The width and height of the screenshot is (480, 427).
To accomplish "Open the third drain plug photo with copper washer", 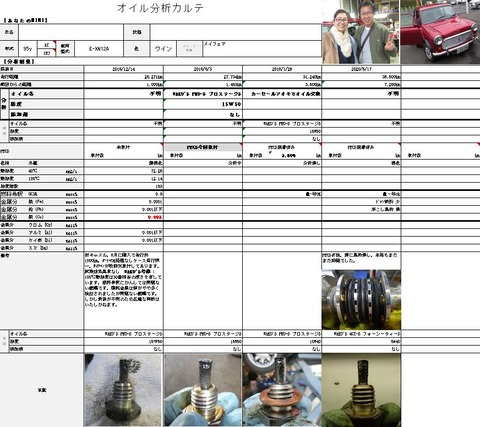I will [x=282, y=390].
